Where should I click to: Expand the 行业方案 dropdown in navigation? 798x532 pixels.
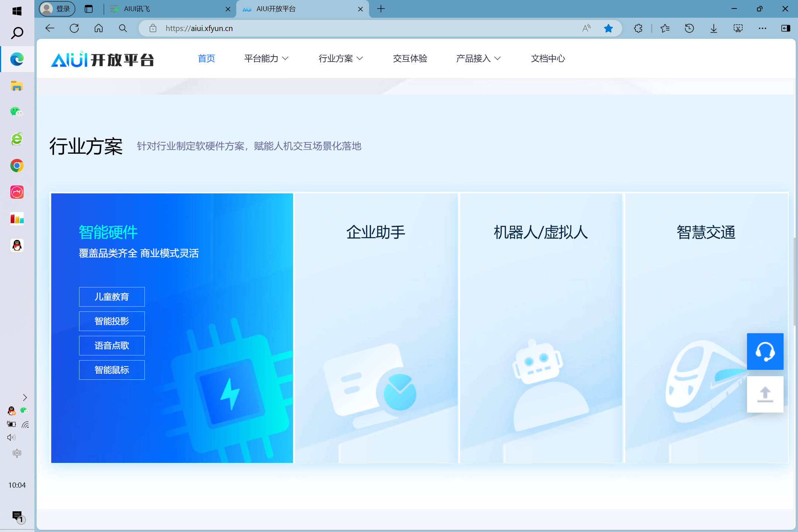tap(341, 58)
